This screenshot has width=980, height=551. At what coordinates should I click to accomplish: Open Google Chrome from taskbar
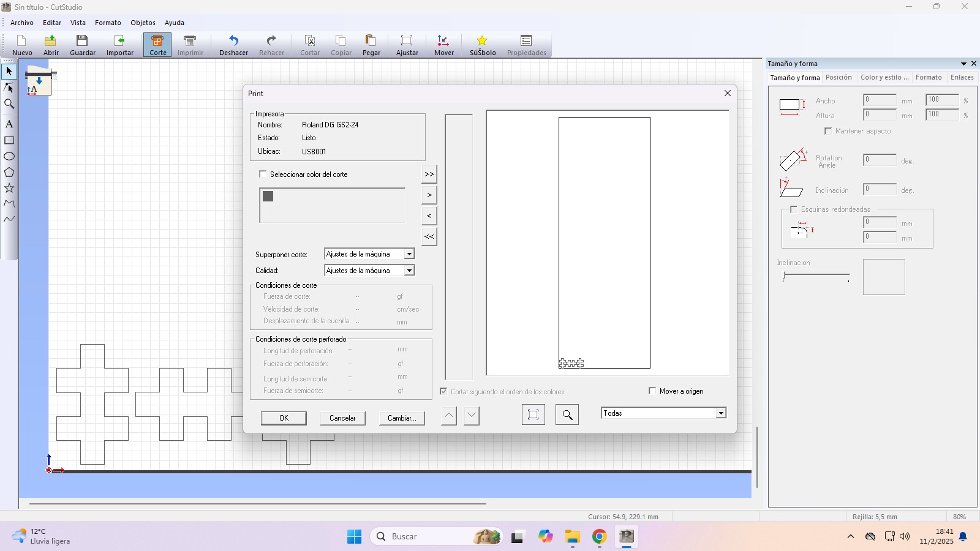pyautogui.click(x=599, y=536)
